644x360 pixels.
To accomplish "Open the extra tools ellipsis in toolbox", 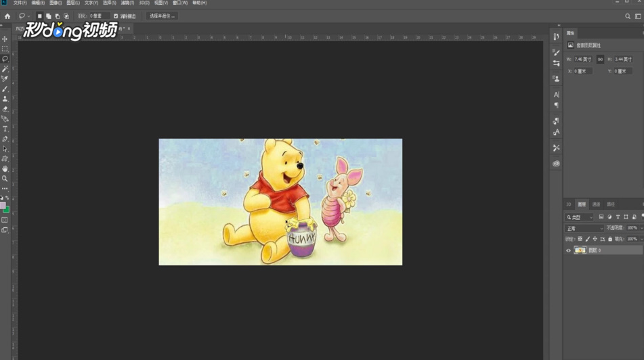I will pyautogui.click(x=5, y=189).
